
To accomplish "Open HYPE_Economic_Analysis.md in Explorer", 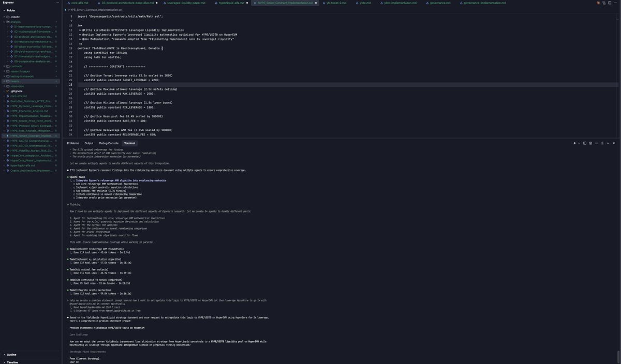I will pos(30,111).
